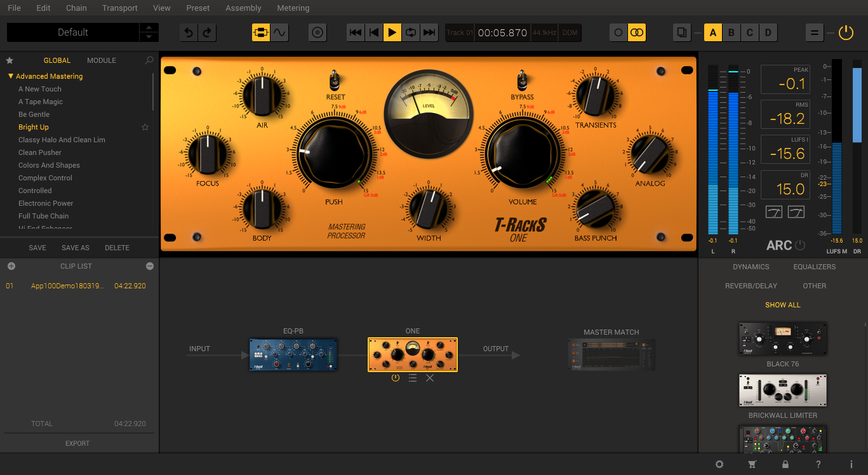Select chain view mode icon
The width and height of the screenshot is (868, 475).
[x=261, y=32]
